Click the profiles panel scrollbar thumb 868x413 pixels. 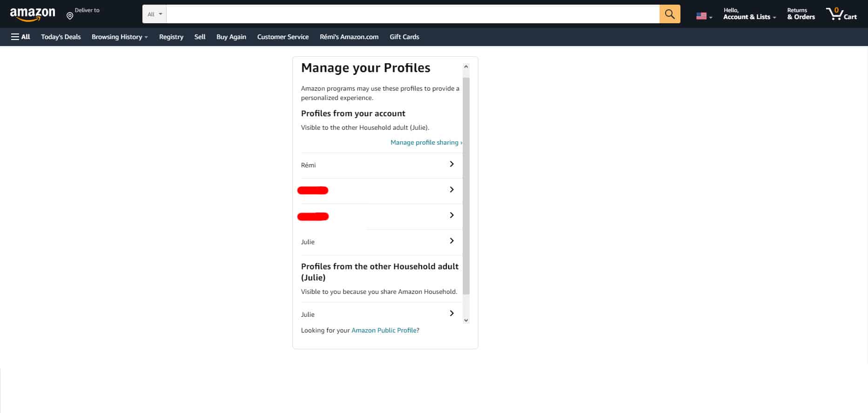(466, 186)
